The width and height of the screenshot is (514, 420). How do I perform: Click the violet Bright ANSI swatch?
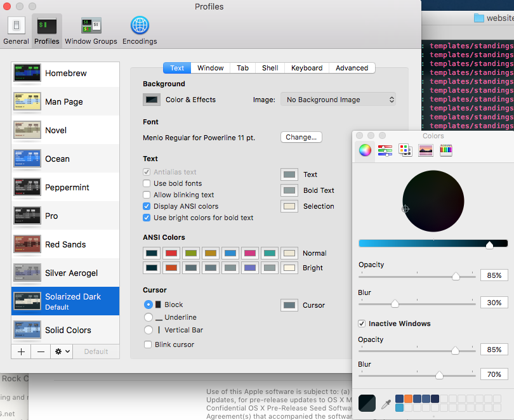tap(250, 268)
